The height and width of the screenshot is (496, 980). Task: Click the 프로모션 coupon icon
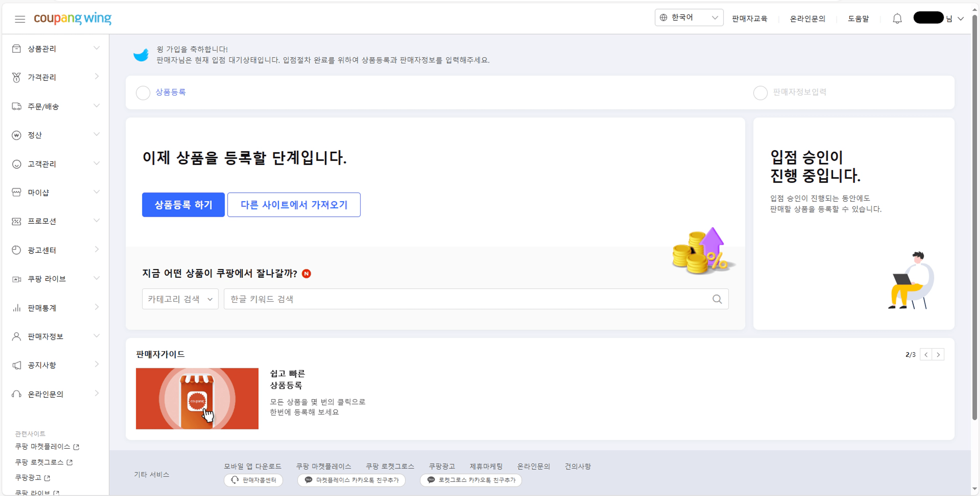click(x=16, y=221)
